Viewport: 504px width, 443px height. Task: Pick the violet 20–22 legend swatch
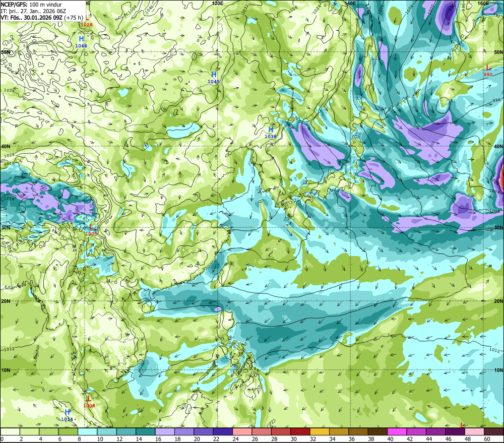click(204, 431)
